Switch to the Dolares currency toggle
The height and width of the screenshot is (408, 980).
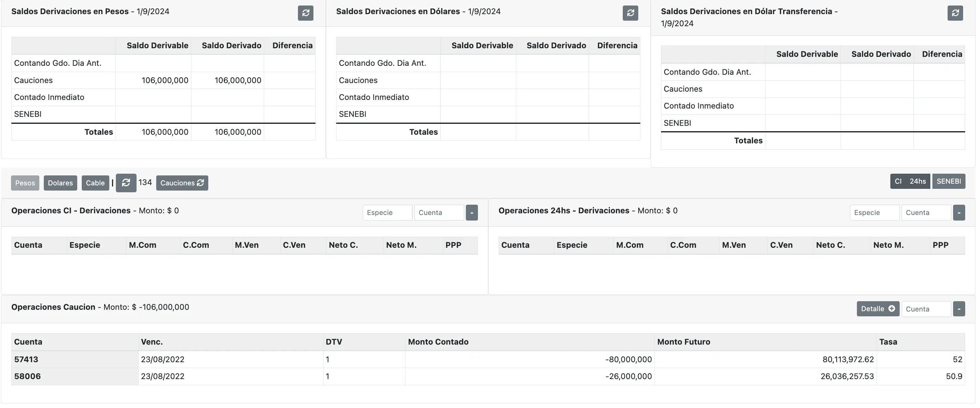60,183
